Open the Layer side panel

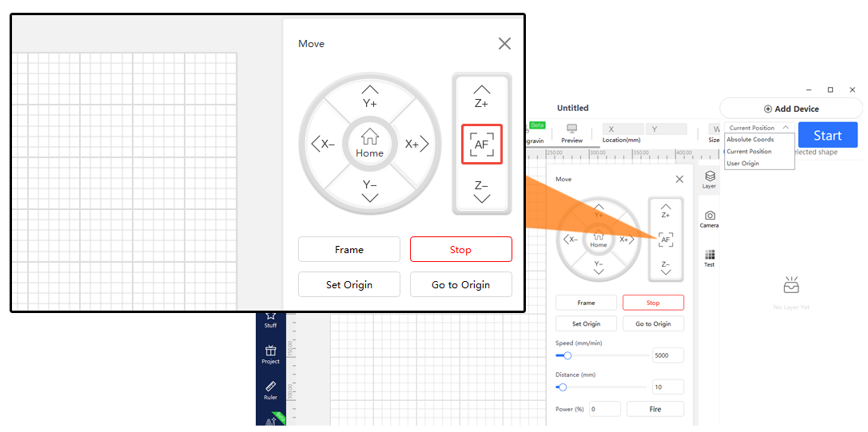(710, 180)
